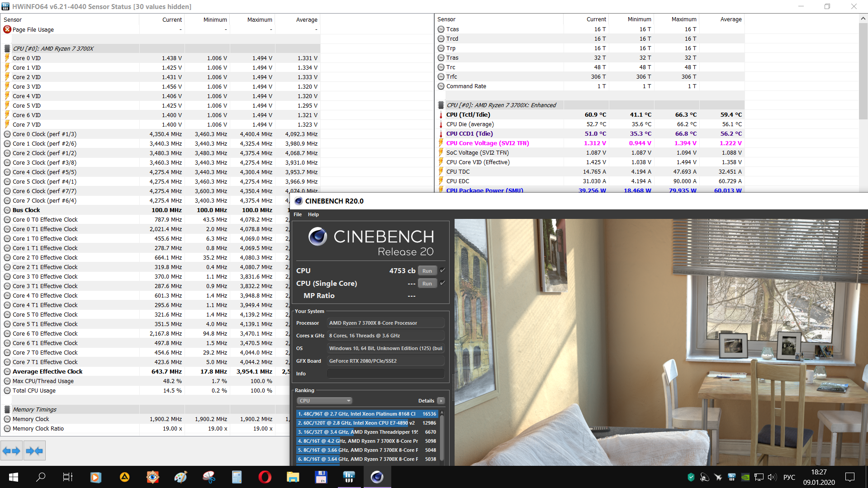
Task: Select the Average Effective Clock row
Action: [145, 372]
